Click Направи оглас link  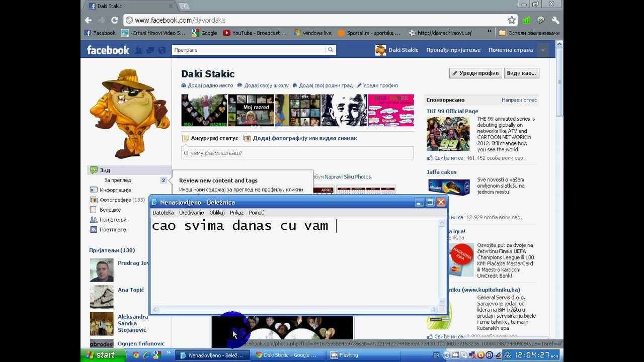519,100
